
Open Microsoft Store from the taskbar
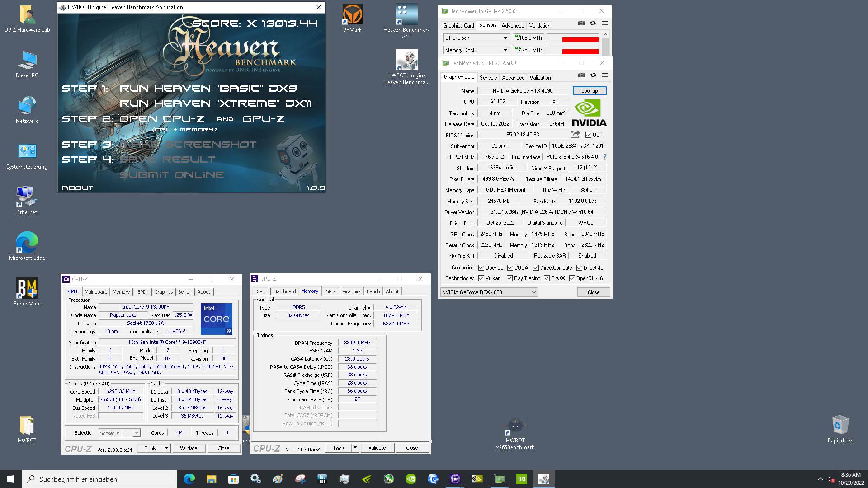[233, 479]
